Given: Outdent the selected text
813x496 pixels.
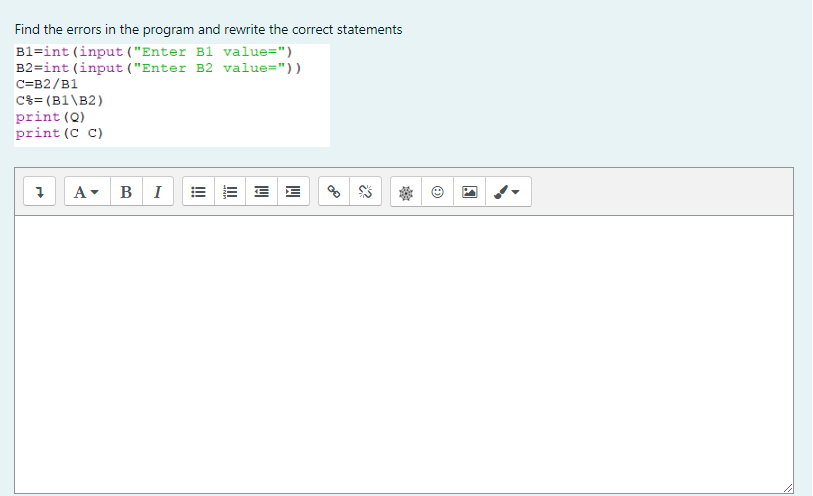Looking at the screenshot, I should pos(262,192).
